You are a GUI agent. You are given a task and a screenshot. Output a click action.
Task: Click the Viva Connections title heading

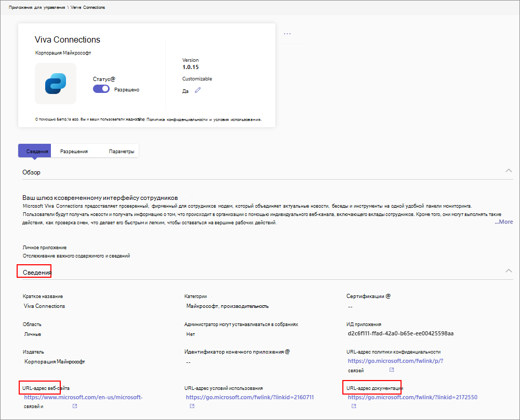68,39
